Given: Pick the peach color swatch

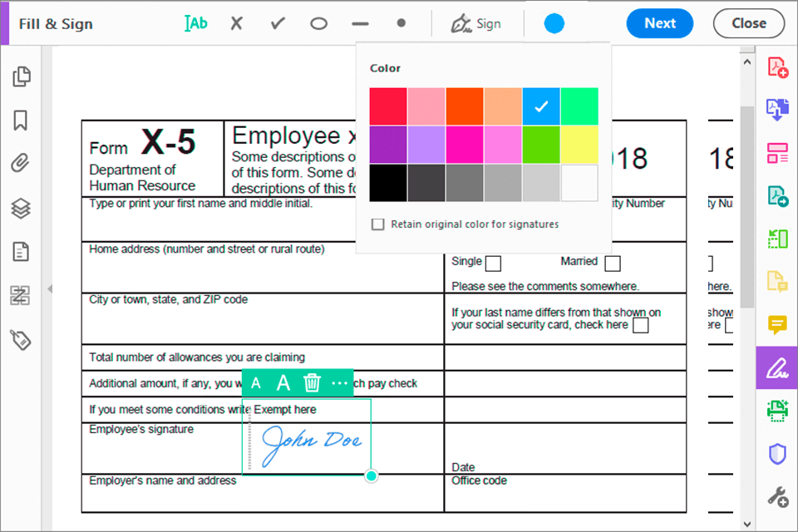Looking at the screenshot, I should (503, 106).
